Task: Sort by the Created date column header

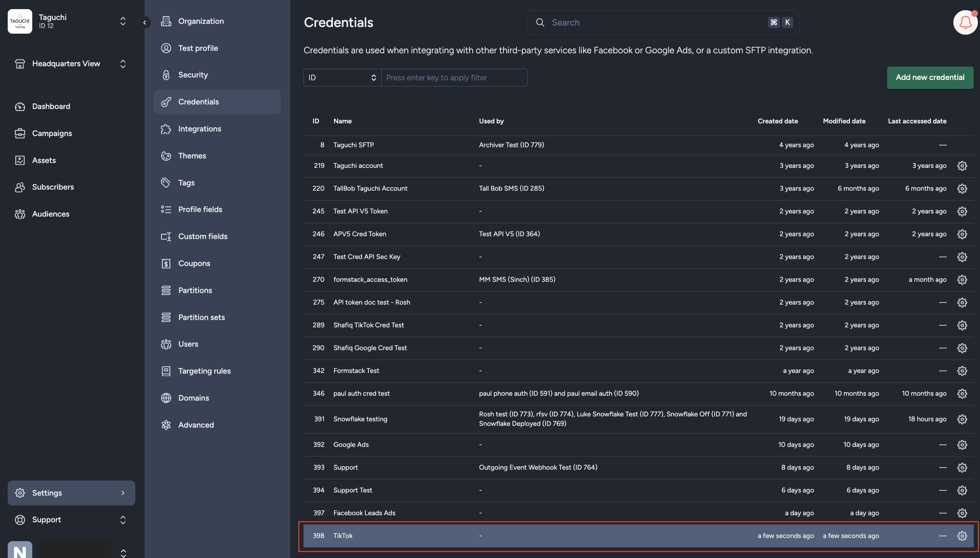Action: tap(777, 121)
